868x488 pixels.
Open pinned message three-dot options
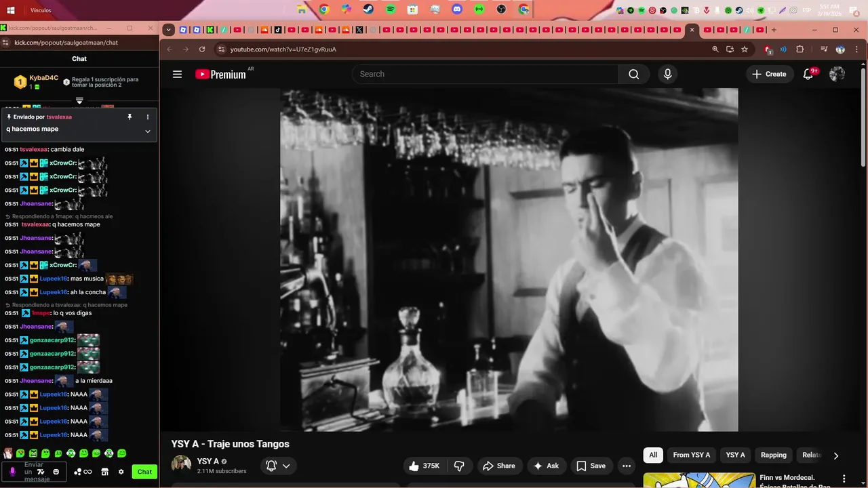click(148, 117)
